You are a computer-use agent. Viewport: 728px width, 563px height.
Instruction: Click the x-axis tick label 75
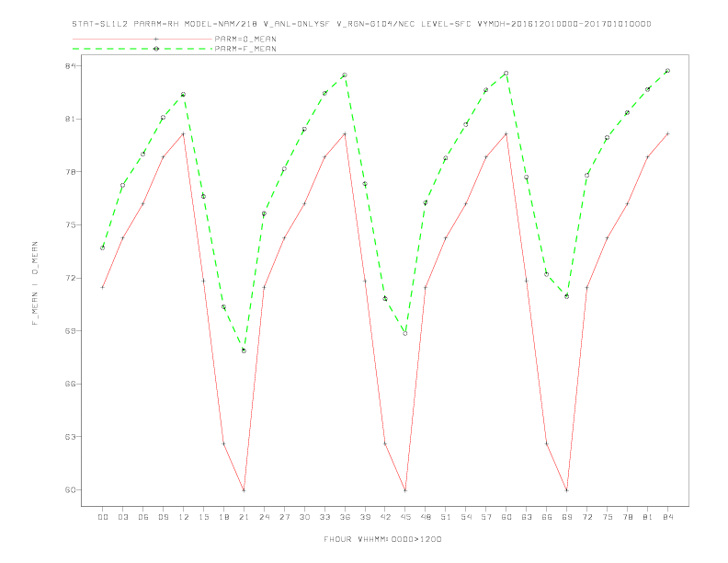608,517
